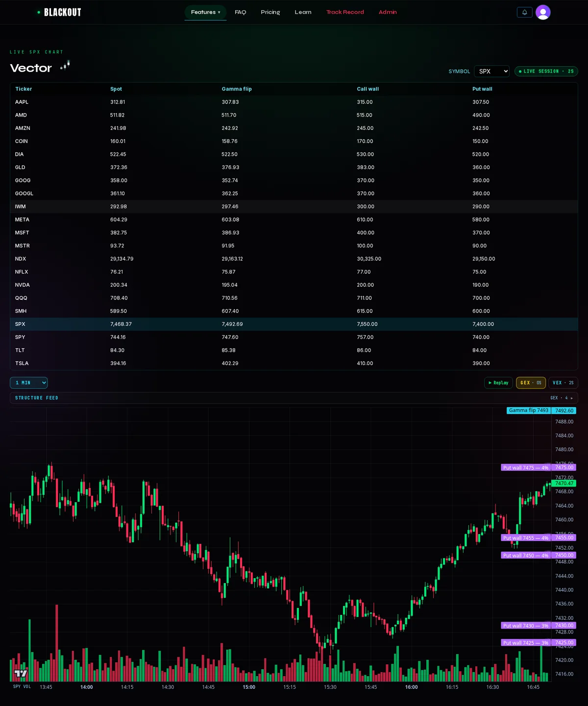Open the Pricing page
This screenshot has width=588, height=706.
coord(270,12)
